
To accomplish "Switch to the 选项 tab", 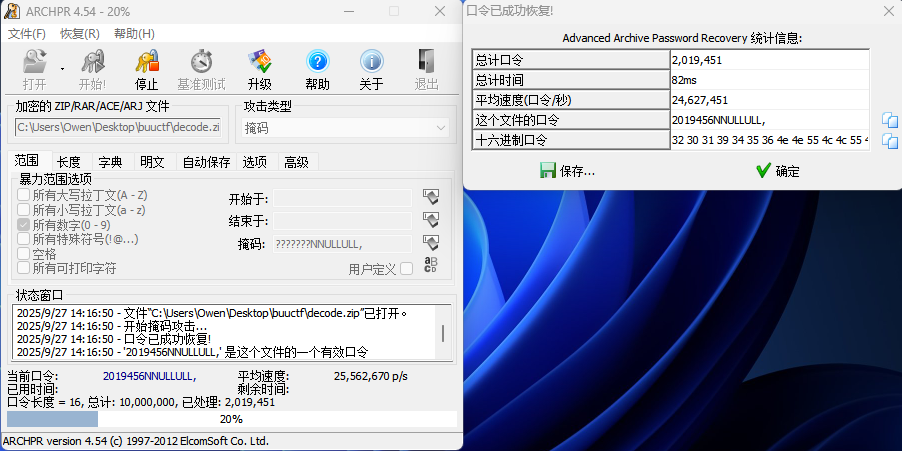I will tap(254, 162).
